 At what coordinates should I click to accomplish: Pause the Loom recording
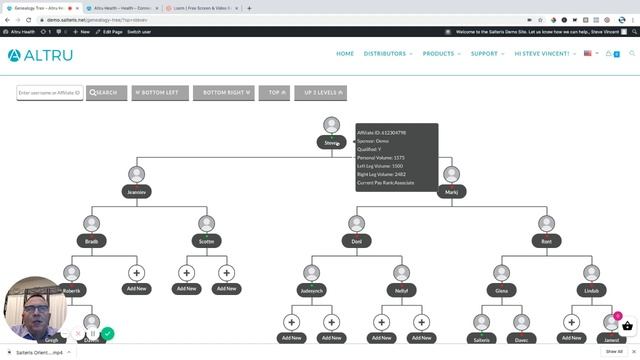[93, 334]
